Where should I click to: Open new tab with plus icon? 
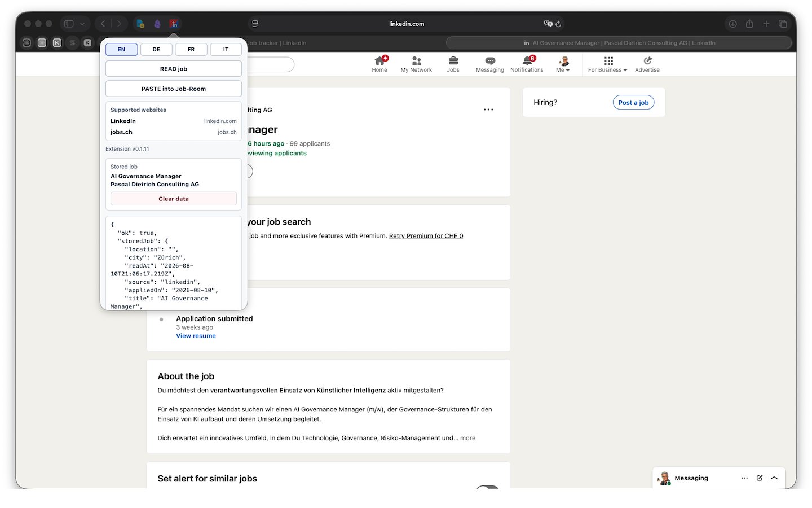tap(766, 24)
